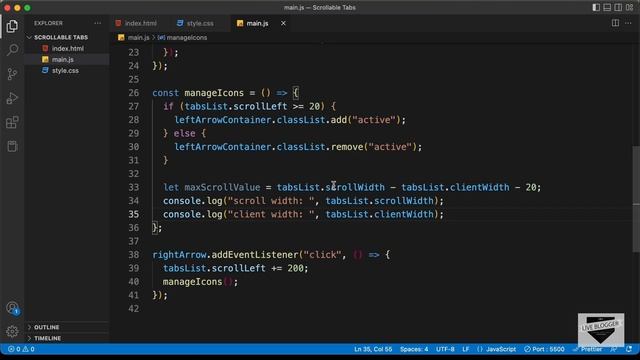
Task: Click "scroll width: " string in console.log
Action: pos(271,201)
